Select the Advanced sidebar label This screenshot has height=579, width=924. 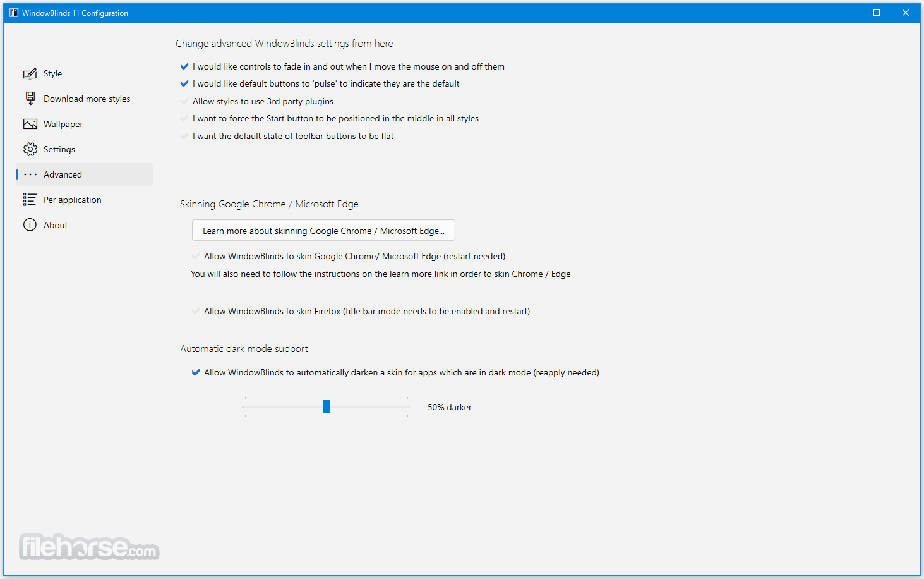coord(63,174)
